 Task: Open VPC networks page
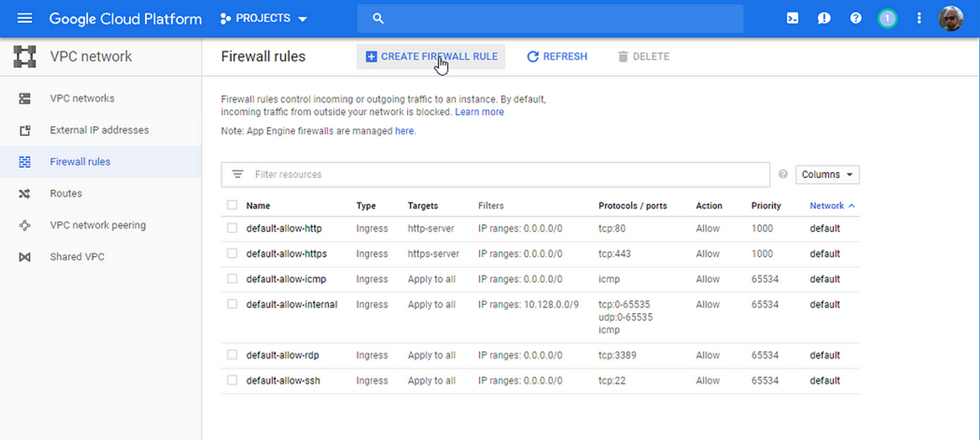[x=82, y=98]
